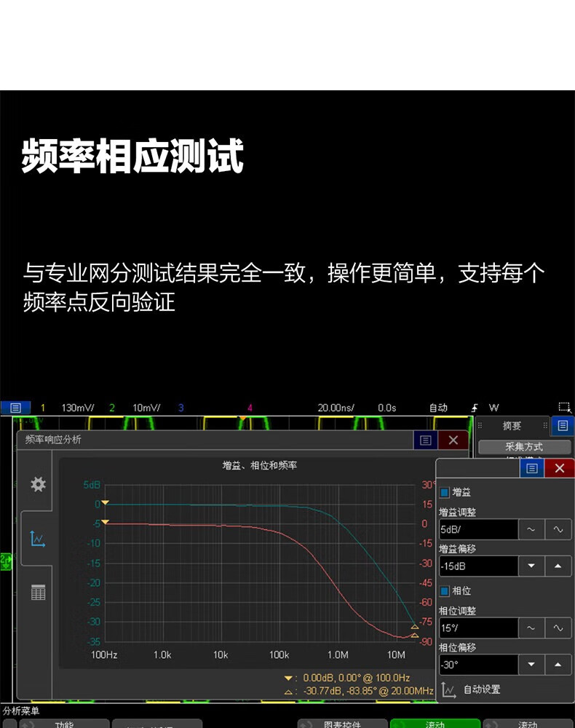Increase phase scale with large wave button
The width and height of the screenshot is (575, 728).
tap(558, 628)
